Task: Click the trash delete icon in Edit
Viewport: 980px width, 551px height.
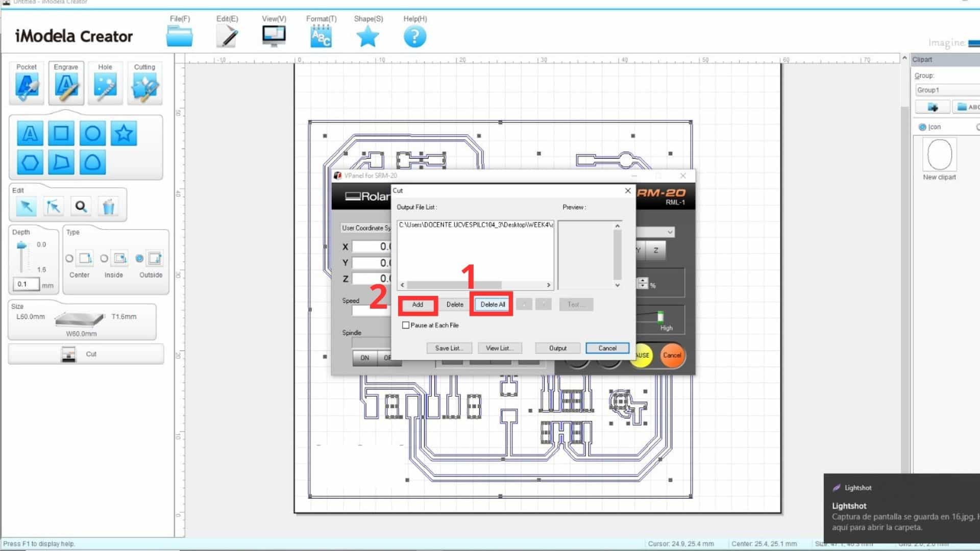Action: (x=108, y=207)
